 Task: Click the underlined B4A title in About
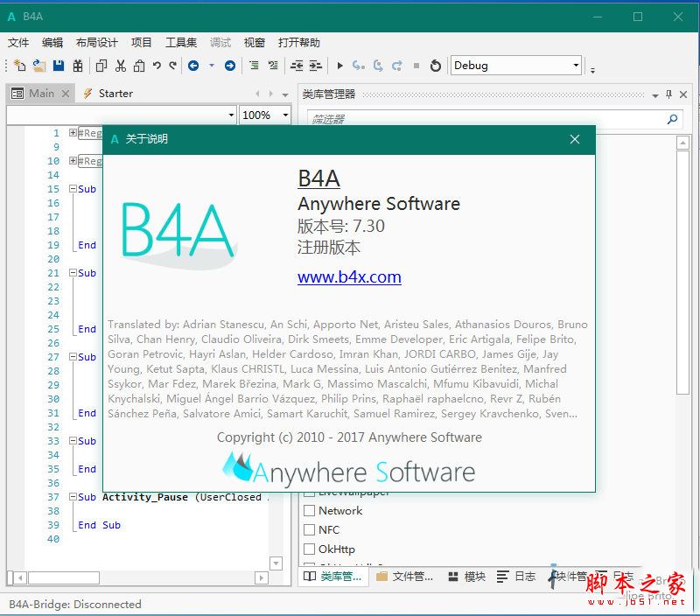click(318, 178)
